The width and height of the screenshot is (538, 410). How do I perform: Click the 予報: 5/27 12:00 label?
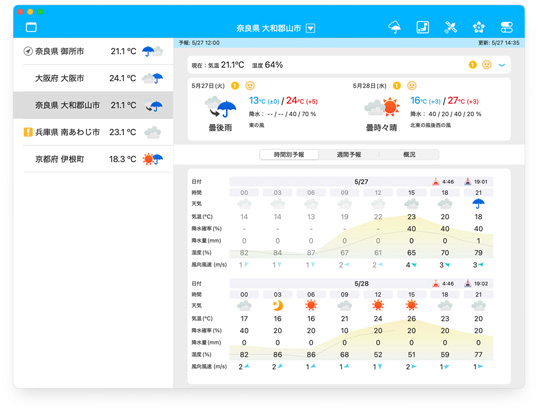pyautogui.click(x=199, y=43)
